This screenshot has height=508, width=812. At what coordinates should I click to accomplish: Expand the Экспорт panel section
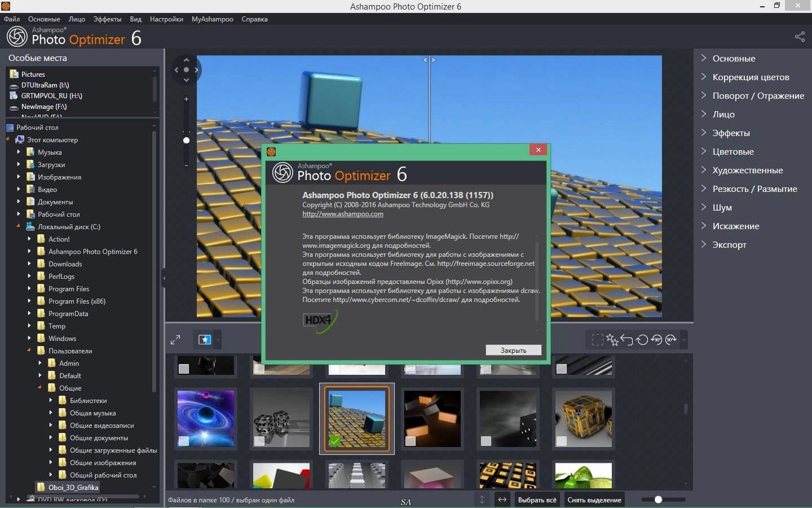(704, 244)
